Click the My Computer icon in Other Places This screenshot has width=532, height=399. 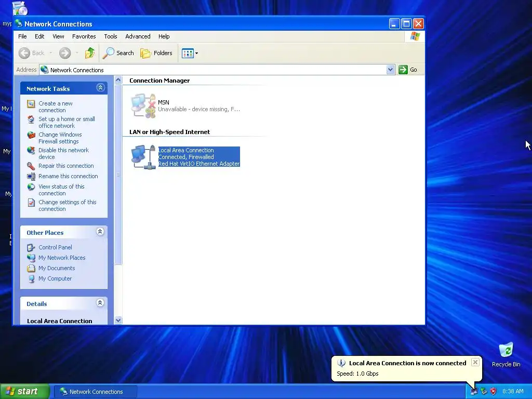[31, 279]
